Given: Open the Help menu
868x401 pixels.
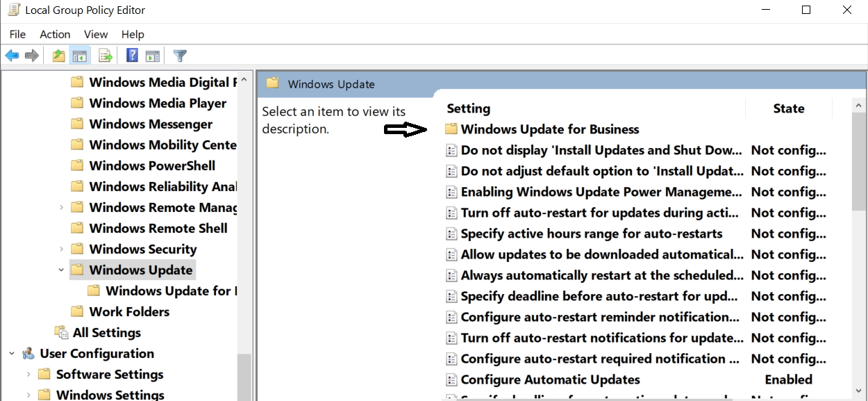Looking at the screenshot, I should pos(133,34).
